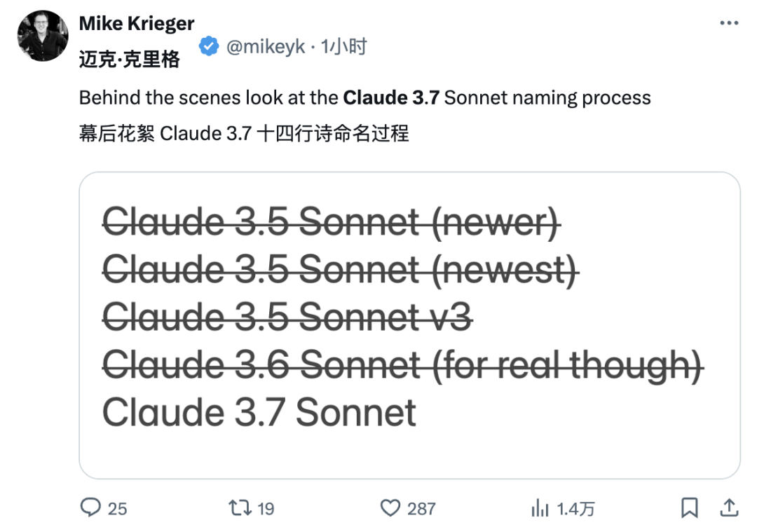The width and height of the screenshot is (757, 532).
Task: Click struck-through line Claude 3.5 Sonnet (newer)
Action: coord(332,222)
